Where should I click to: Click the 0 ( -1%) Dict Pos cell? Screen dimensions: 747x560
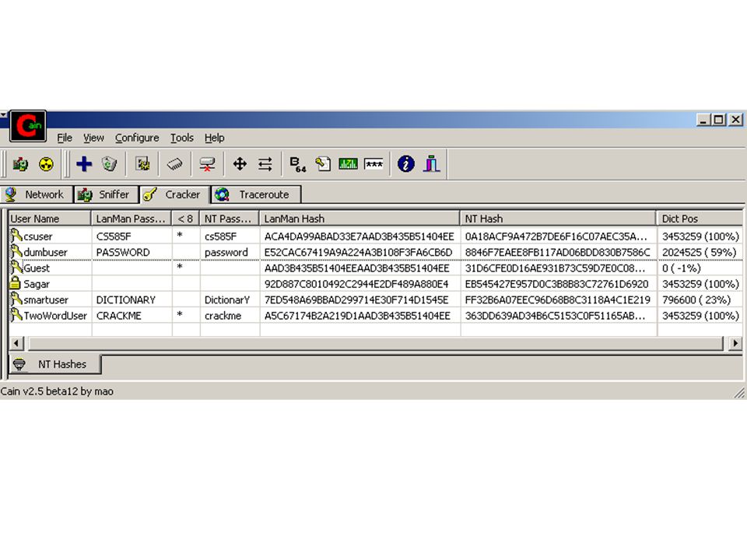[x=682, y=268]
